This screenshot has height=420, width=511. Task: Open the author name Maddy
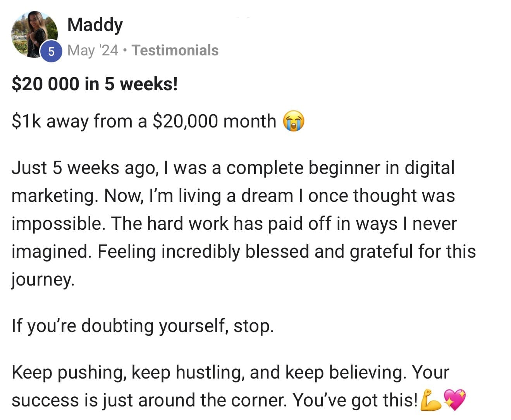point(95,25)
